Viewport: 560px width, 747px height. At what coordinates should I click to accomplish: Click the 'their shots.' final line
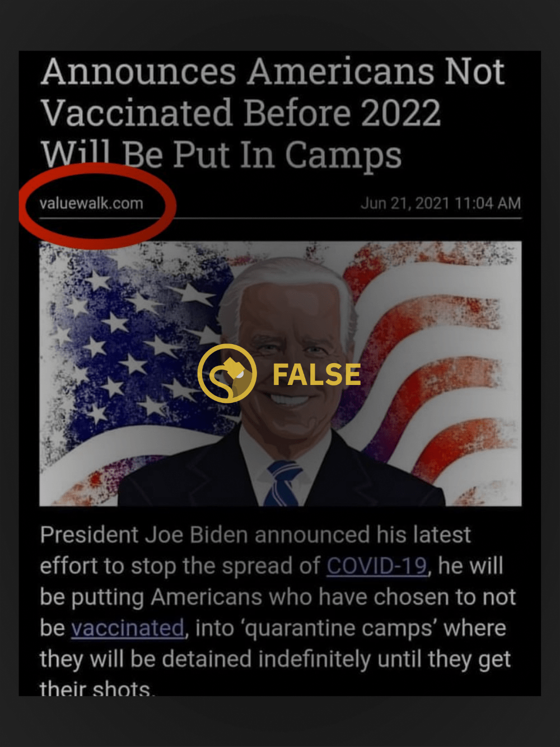pyautogui.click(x=97, y=688)
